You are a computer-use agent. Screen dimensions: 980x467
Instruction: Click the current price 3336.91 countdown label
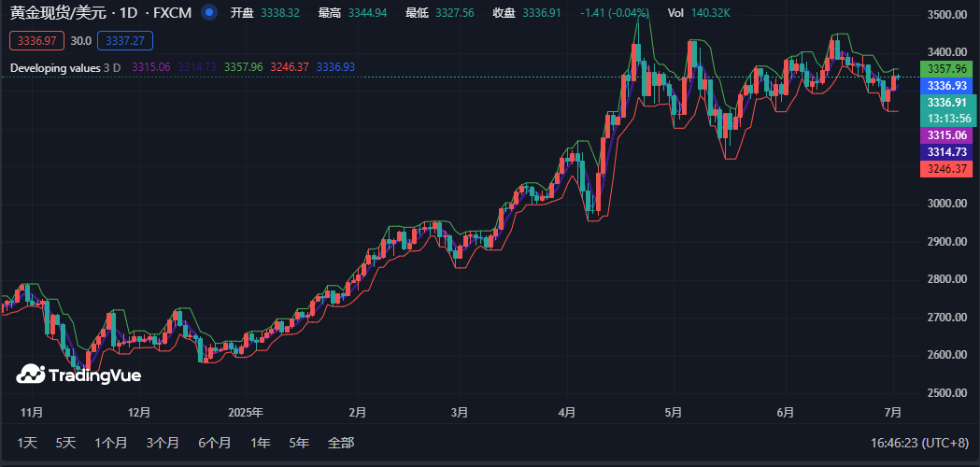click(x=946, y=110)
